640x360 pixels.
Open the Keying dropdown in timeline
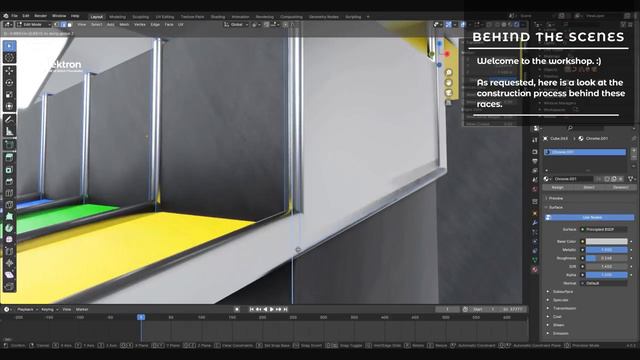49,309
